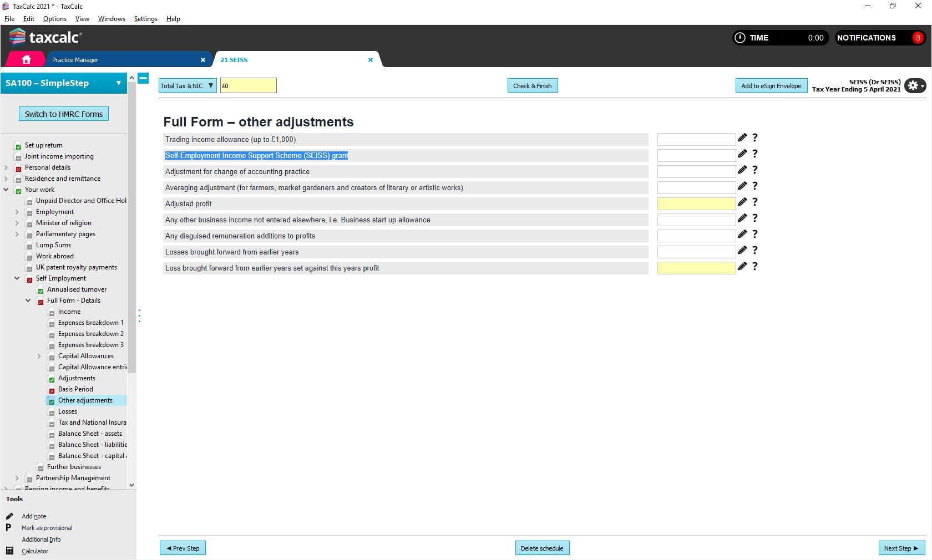Open the File menu
The image size is (932, 560).
[9, 19]
